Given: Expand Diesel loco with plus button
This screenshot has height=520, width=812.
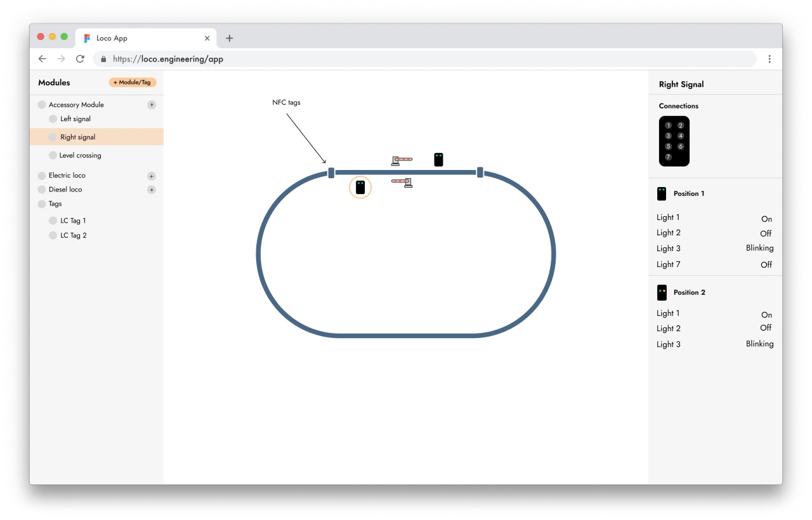Looking at the screenshot, I should point(152,190).
